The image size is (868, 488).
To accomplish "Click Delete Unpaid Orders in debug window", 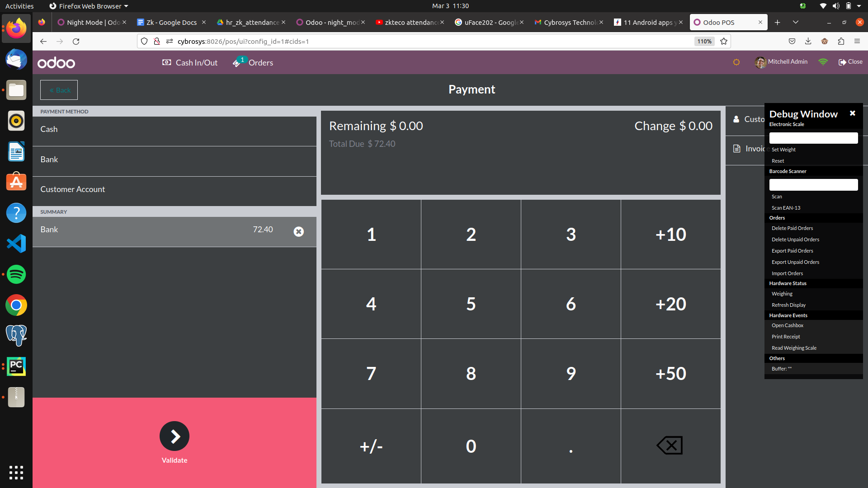I will 795,239.
